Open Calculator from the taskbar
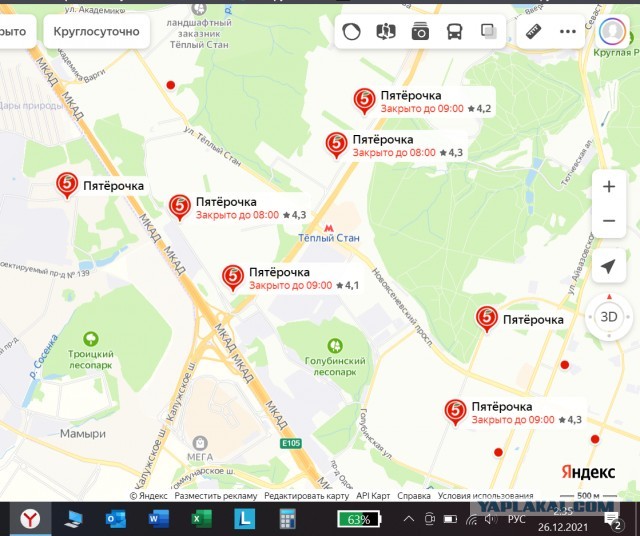Screen dimensions: 640x536 click(x=287, y=519)
